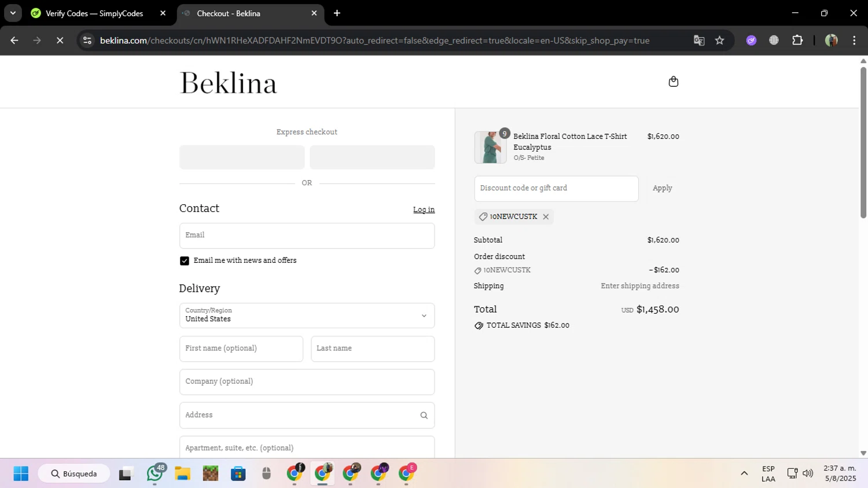
Task: Click the translate page icon
Action: tap(699, 41)
